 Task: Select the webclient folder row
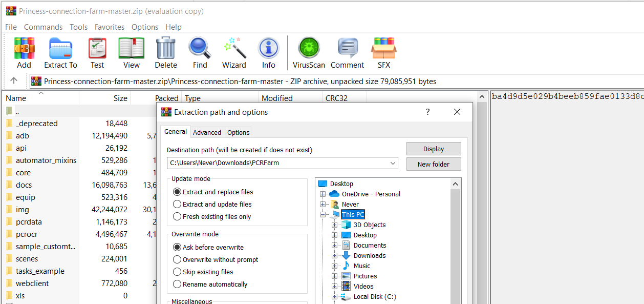pos(79,283)
